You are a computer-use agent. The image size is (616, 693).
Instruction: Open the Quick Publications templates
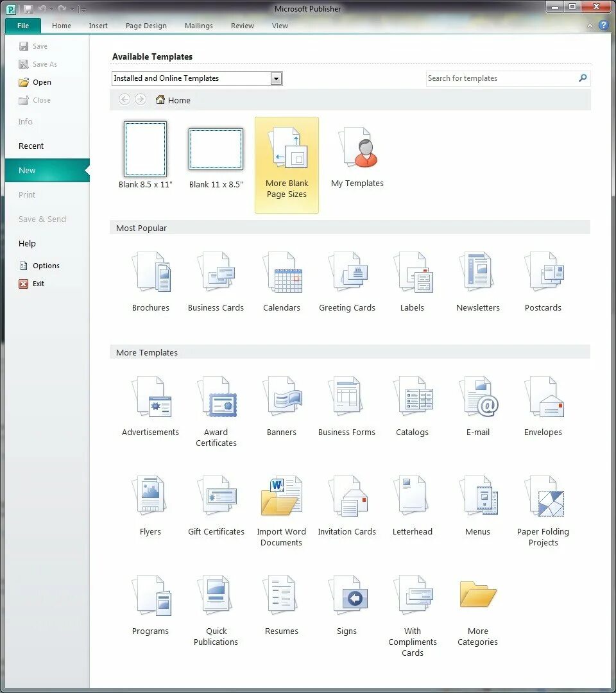(x=216, y=611)
